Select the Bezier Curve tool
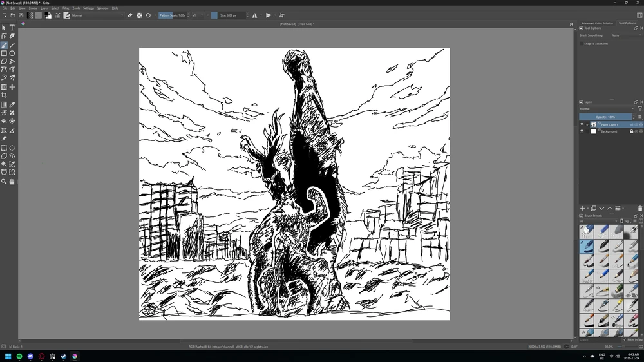This screenshot has width=644, height=362. [x=4, y=70]
